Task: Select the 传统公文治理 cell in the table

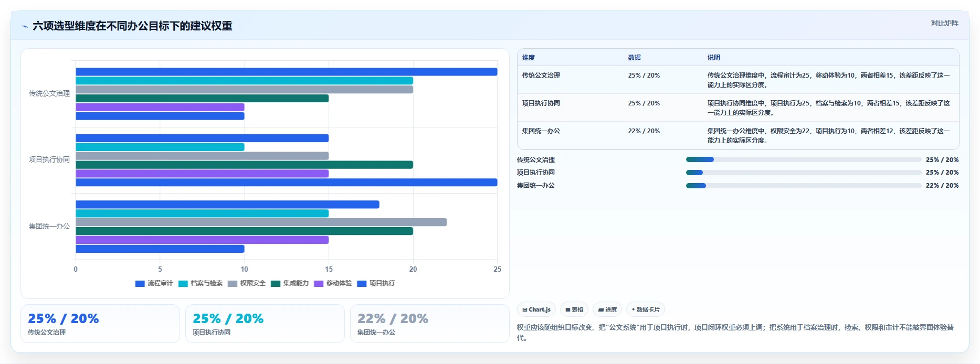Action: (541, 76)
